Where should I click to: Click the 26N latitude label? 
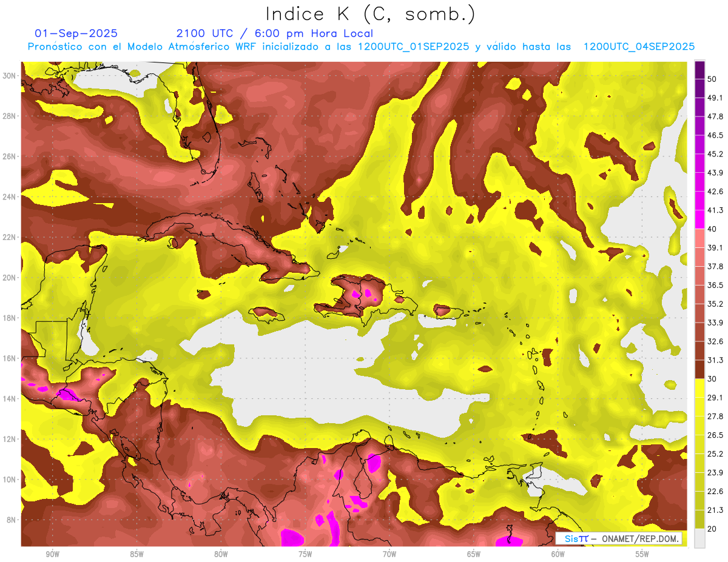10,156
